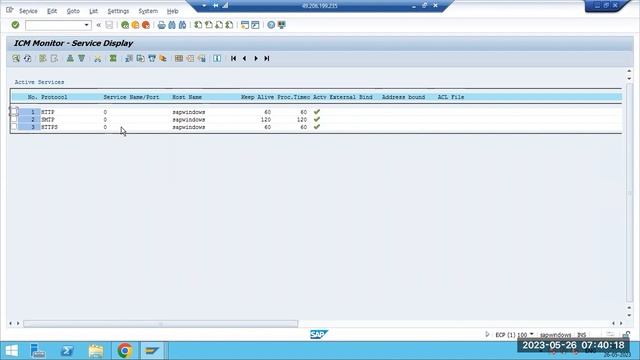The height and width of the screenshot is (360, 640).
Task: Tick the checkbox for SMTP row
Action: click(x=14, y=119)
